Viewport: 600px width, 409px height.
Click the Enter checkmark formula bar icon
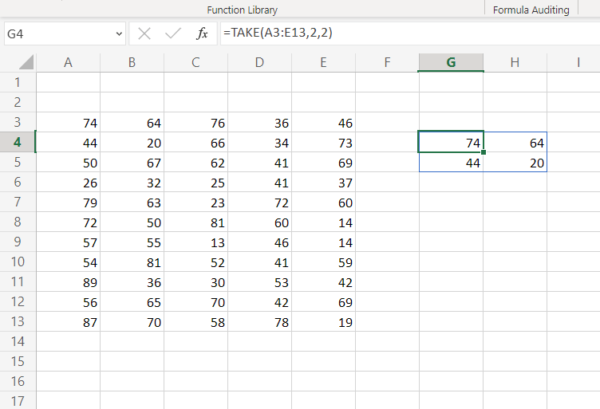point(173,34)
